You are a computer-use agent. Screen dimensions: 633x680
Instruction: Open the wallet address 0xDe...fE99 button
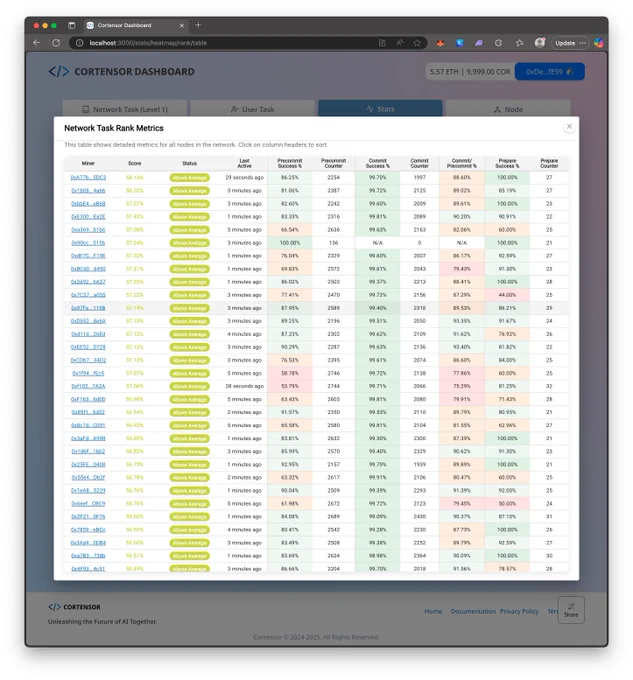550,72
